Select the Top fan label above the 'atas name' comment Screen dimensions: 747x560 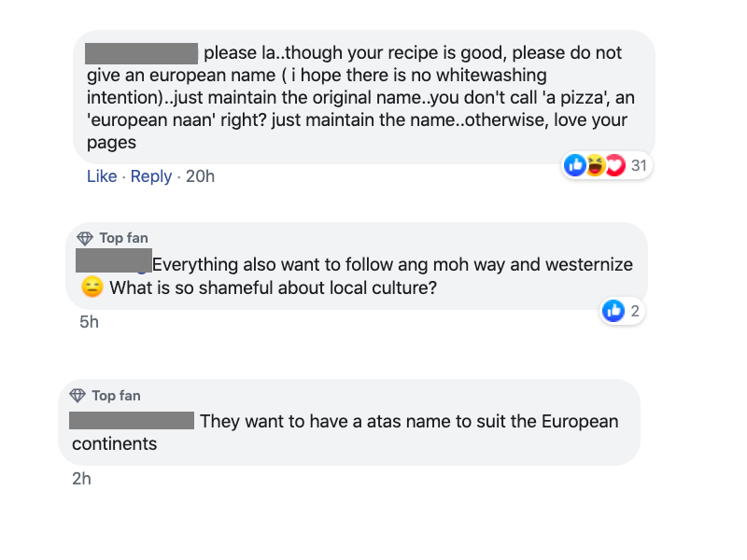point(116,396)
